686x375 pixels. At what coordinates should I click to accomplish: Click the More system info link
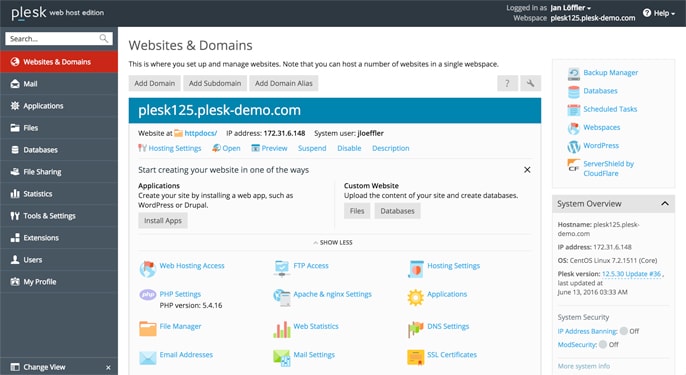pos(584,366)
